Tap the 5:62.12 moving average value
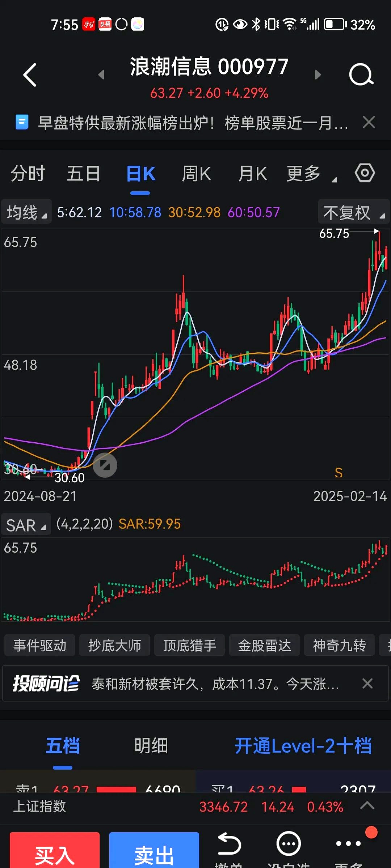 80,212
